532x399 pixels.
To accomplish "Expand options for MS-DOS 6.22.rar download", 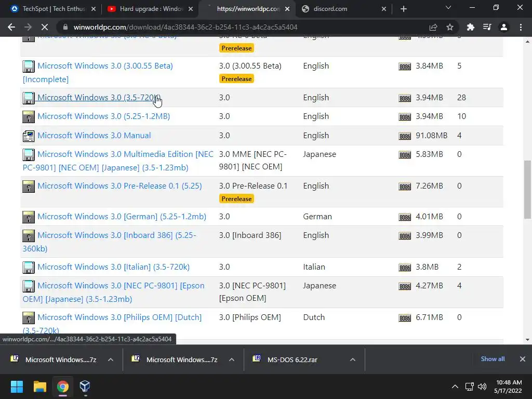I will pos(353,360).
